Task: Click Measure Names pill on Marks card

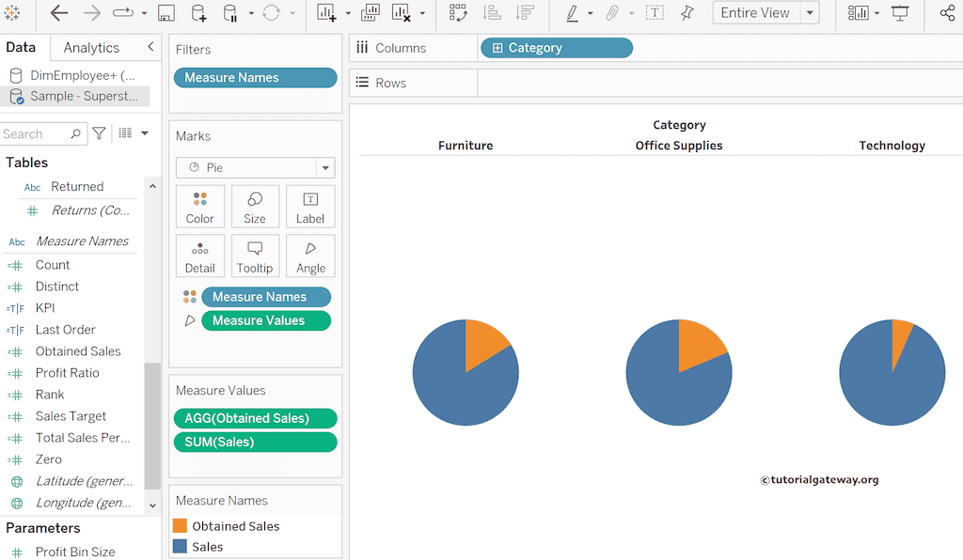Action: pyautogui.click(x=266, y=297)
